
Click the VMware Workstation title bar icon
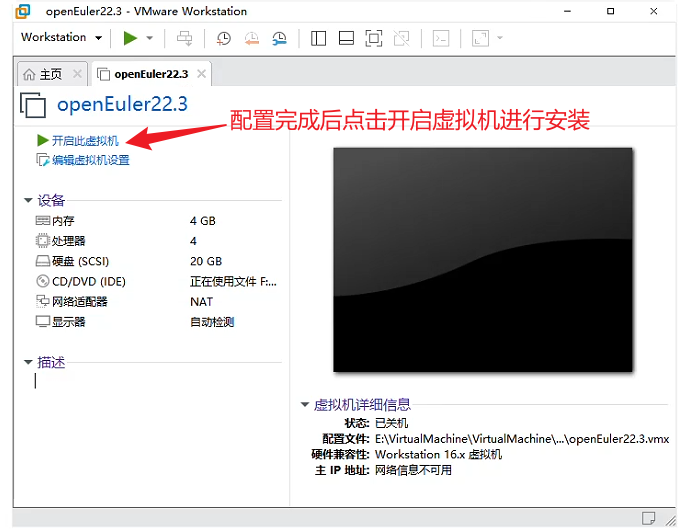coord(23,11)
